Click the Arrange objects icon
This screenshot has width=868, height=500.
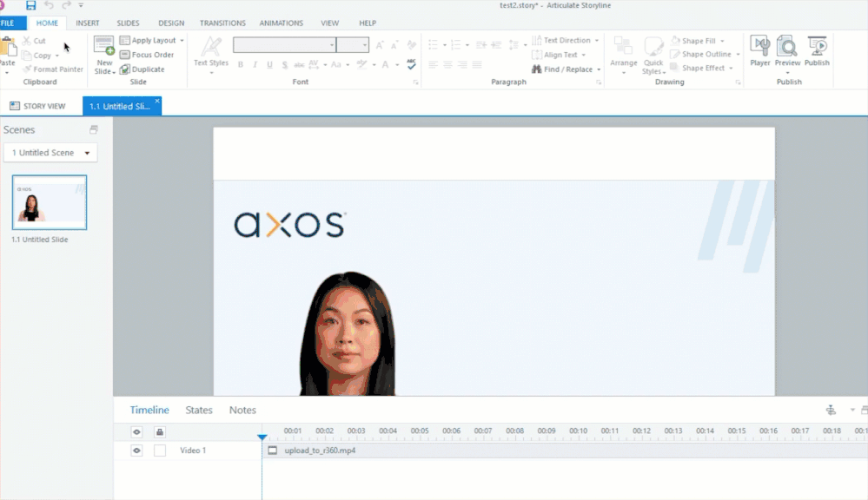click(623, 54)
